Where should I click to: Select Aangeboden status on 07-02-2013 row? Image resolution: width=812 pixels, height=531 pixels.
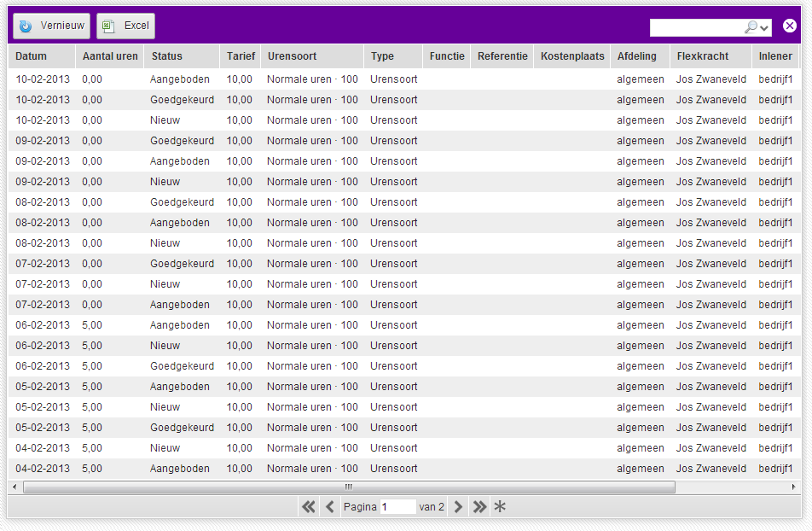[x=180, y=305]
